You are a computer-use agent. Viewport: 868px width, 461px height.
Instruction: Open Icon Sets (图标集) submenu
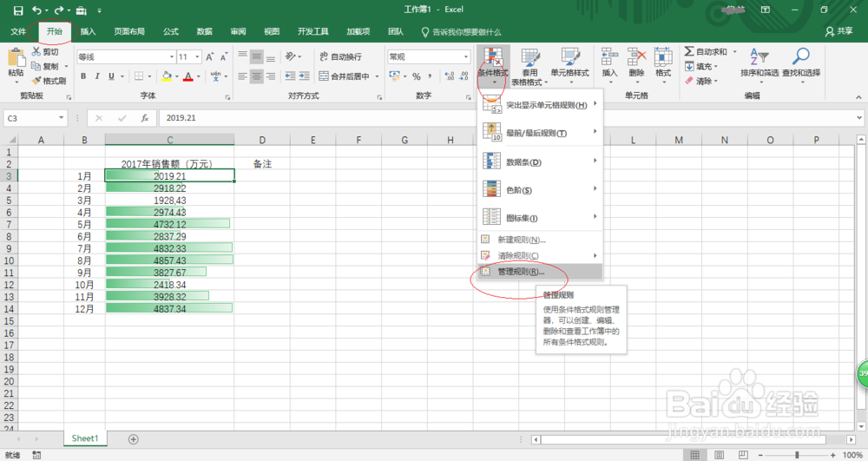click(540, 218)
